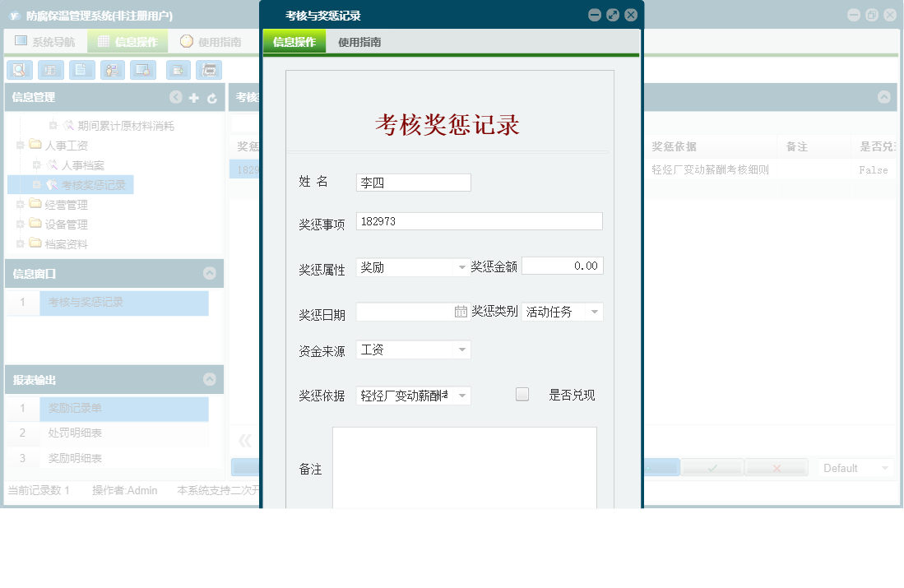Viewport: 904px width, 588px height.
Task: Open the 资金来源 dropdown showing 工资
Action: click(x=463, y=350)
